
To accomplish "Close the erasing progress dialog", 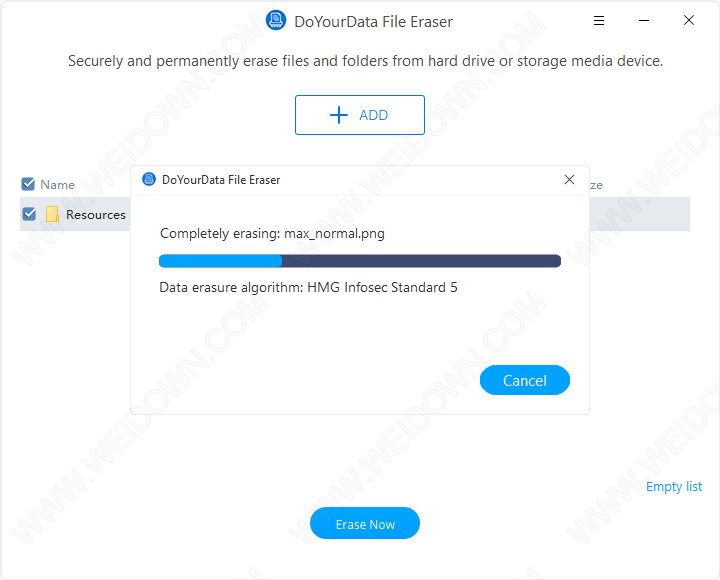I will pyautogui.click(x=569, y=180).
